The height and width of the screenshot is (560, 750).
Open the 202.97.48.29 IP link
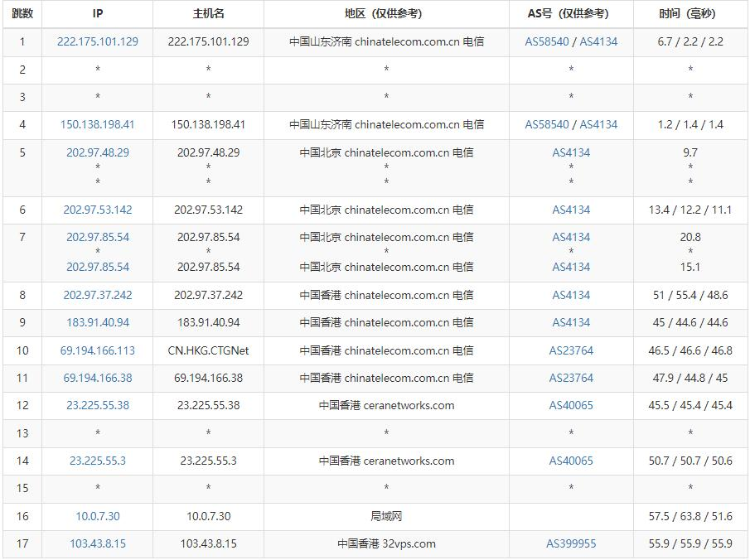[98, 152]
